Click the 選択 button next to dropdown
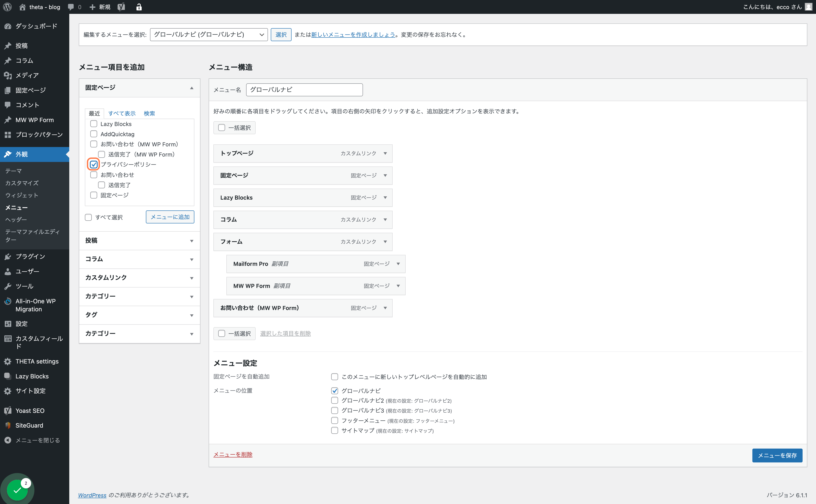This screenshot has width=816, height=504. pyautogui.click(x=281, y=35)
